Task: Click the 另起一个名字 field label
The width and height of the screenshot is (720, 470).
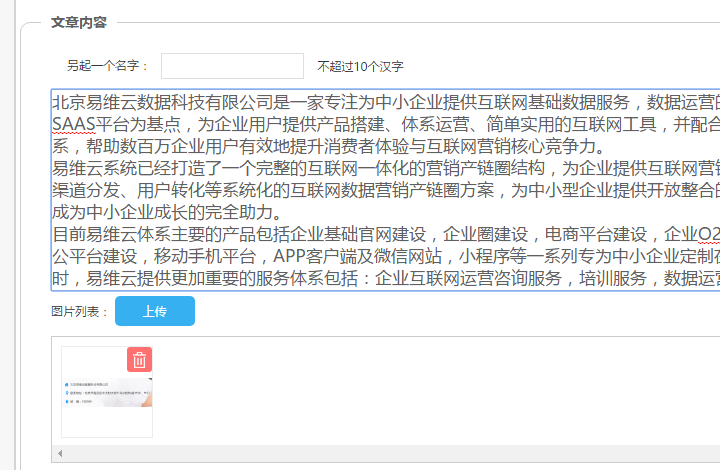Action: click(x=108, y=67)
